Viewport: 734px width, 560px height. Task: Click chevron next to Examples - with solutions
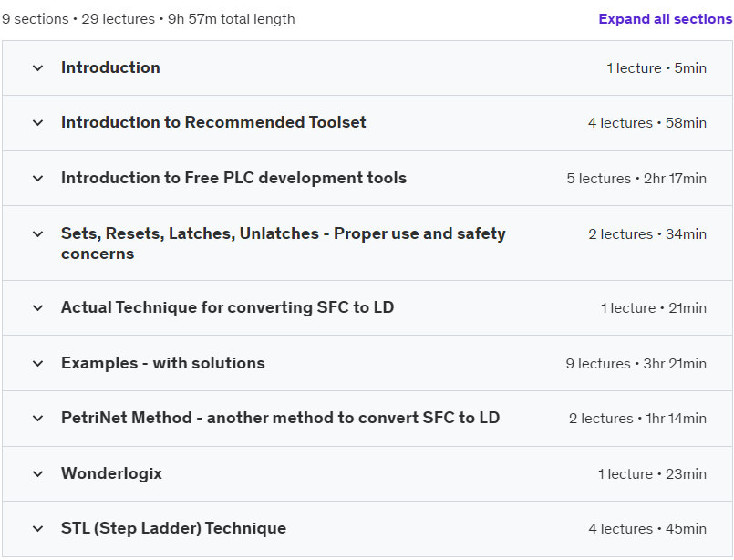[37, 364]
